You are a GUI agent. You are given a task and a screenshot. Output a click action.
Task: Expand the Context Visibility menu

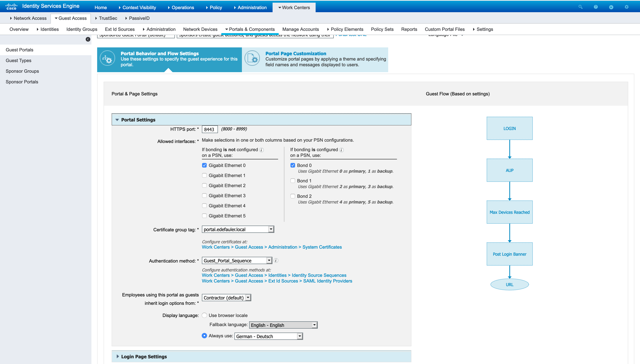coord(137,7)
